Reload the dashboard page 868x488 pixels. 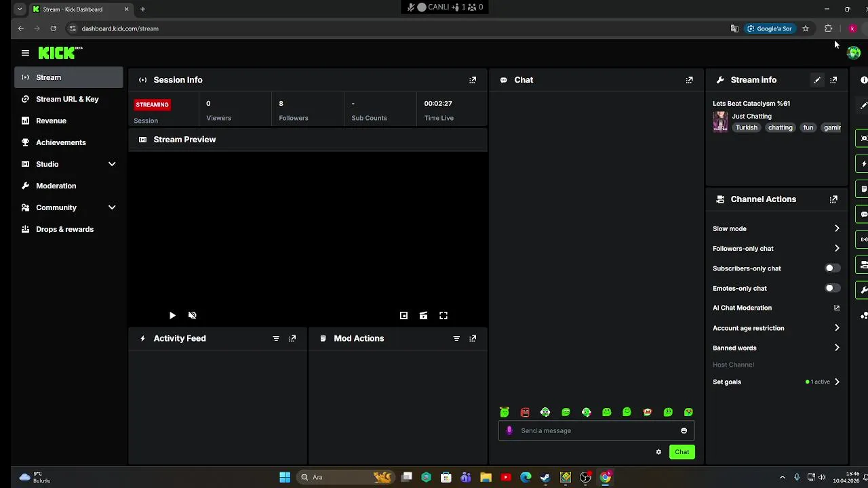tap(53, 28)
